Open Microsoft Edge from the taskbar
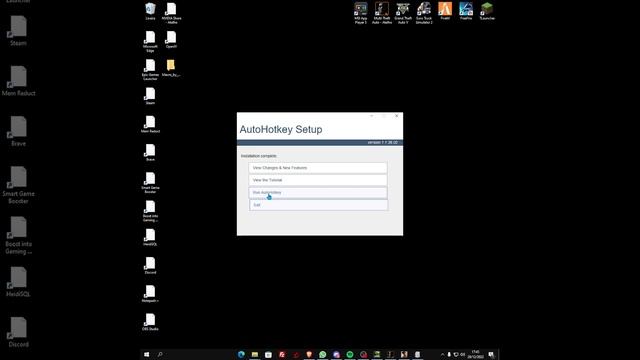Image resolution: width=640 pixels, height=360 pixels. [241, 354]
